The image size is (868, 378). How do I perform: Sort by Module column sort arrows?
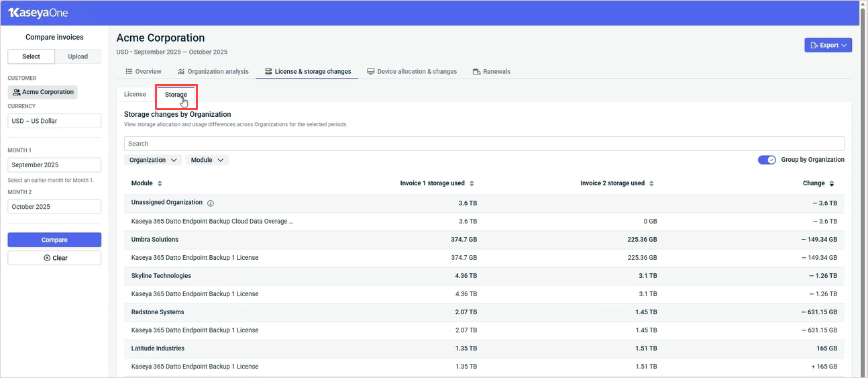[160, 183]
